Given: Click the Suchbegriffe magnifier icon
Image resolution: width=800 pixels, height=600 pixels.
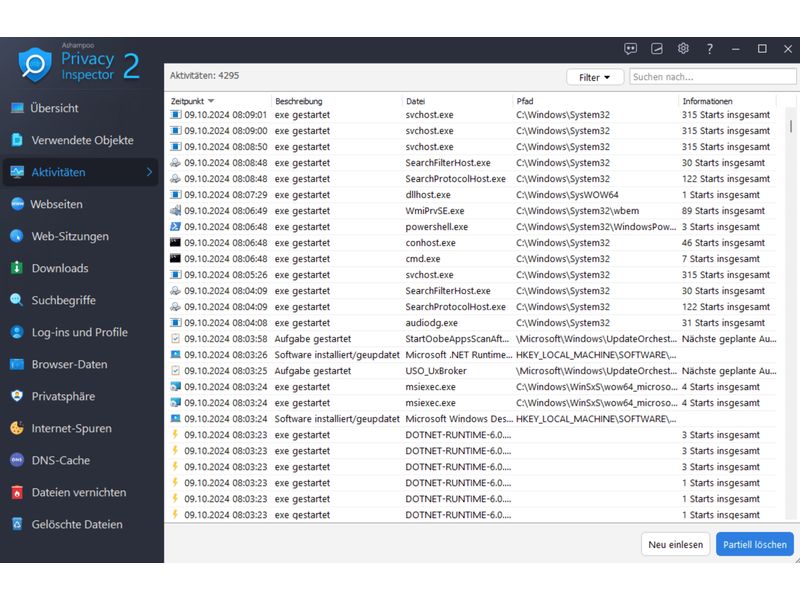Looking at the screenshot, I should click(x=17, y=300).
